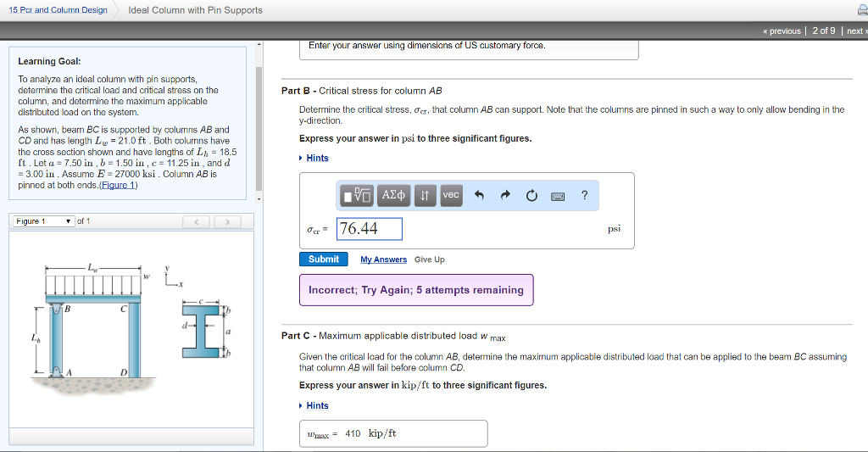Open the Figure 1 selector dropdown
This screenshot has width=868, height=452.
coord(42,221)
